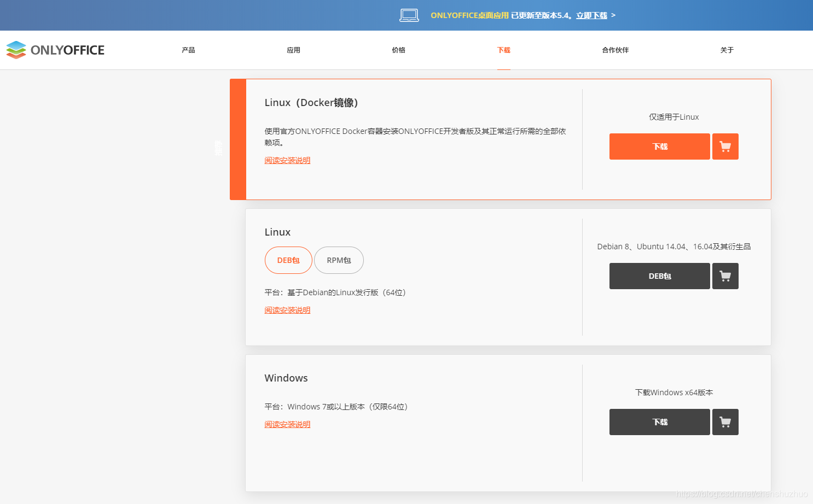Click 下载 for the Windows x64 version
Viewport: 813px width, 504px height.
tap(659, 422)
